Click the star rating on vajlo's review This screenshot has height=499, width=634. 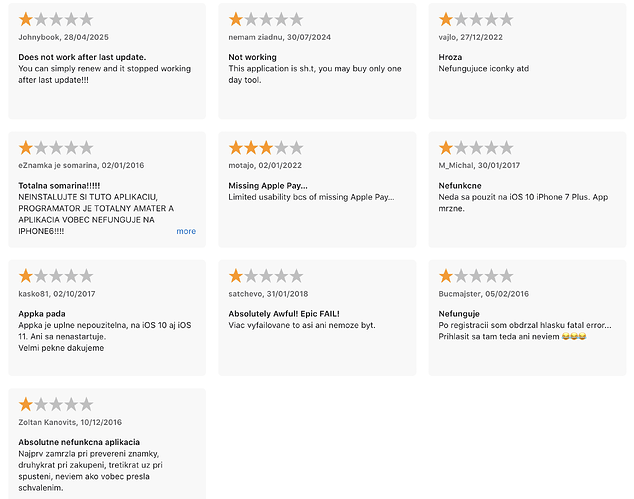pyautogui.click(x=476, y=19)
